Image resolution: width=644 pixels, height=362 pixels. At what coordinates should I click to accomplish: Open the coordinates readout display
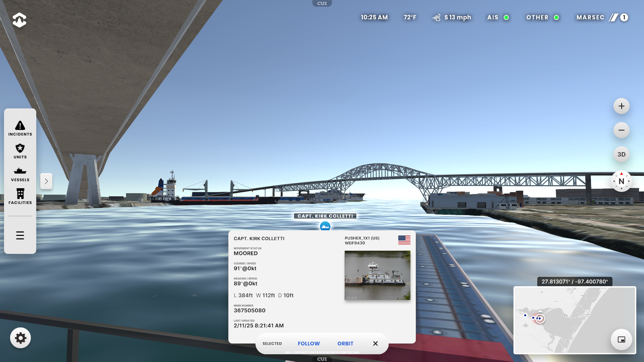pos(575,282)
